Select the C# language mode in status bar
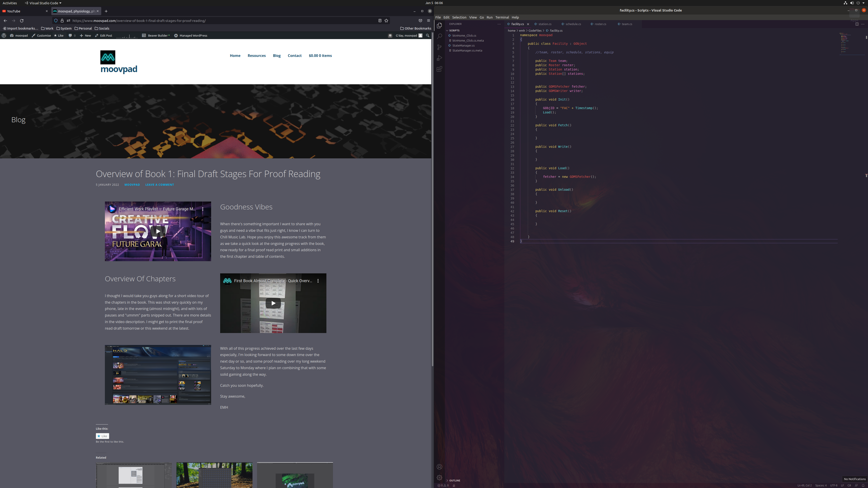Viewport: 868px width, 488px height. tap(849, 485)
